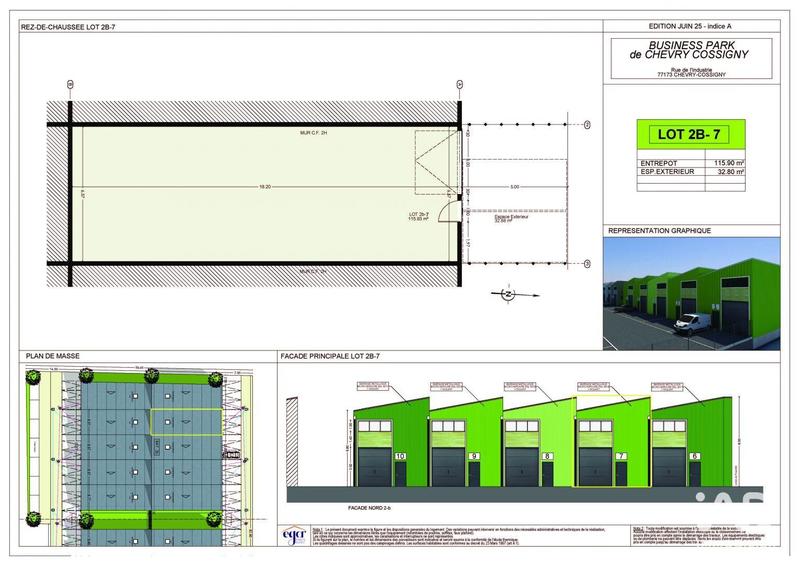Click the FACADE PRINCIPALE LOT 2B-7 header
This screenshot has width=800, height=565.
point(330,355)
